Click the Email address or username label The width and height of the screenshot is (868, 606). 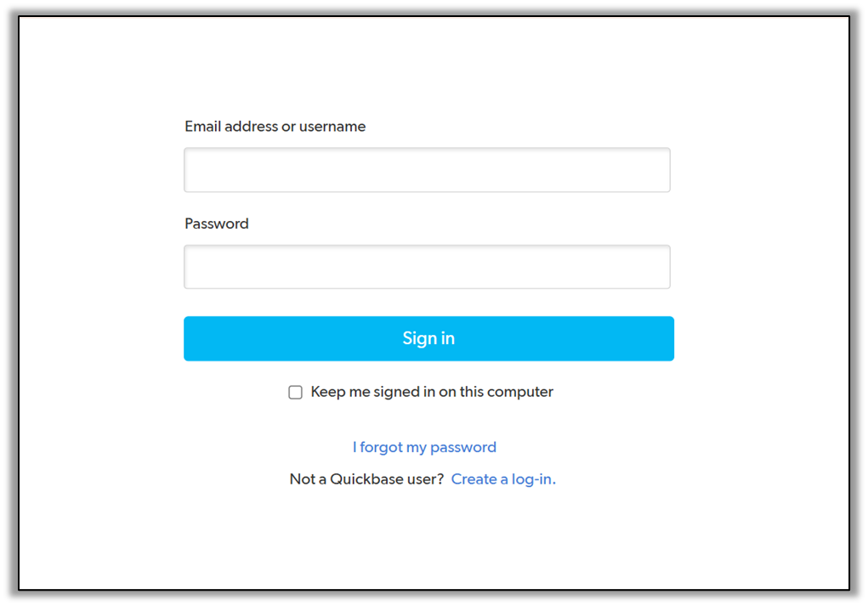coord(275,127)
